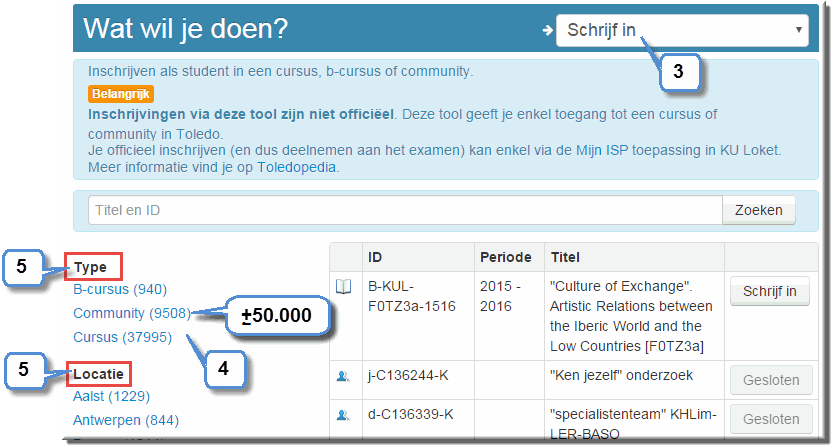This screenshot has width=835, height=448.
Task: Click Gesloten button for specialistenteam row
Action: [771, 419]
